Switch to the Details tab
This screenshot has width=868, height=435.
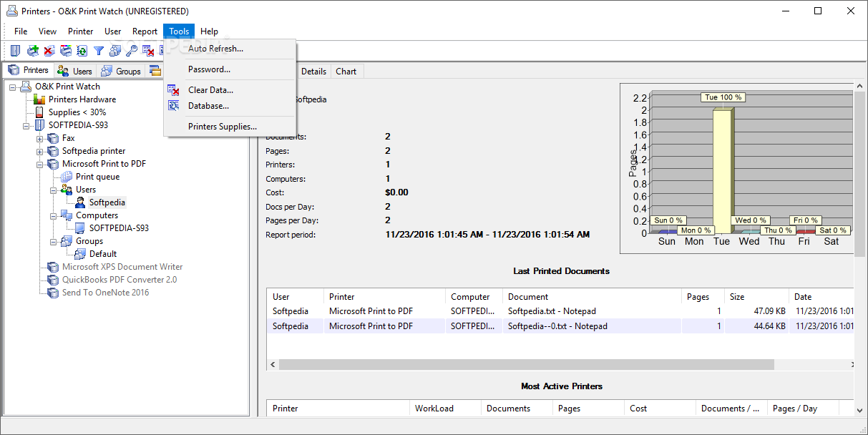point(313,72)
